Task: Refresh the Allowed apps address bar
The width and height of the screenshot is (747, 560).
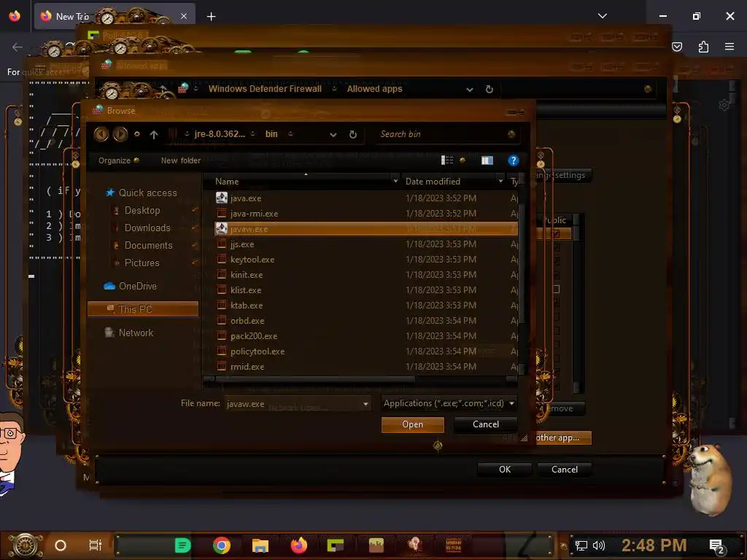Action: (x=489, y=90)
